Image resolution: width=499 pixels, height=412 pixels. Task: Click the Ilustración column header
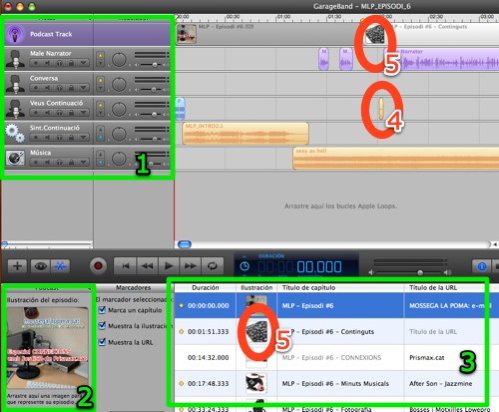coord(256,288)
